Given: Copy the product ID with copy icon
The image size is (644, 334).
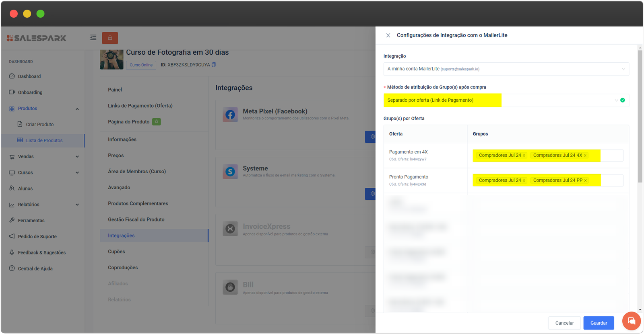Looking at the screenshot, I should [x=214, y=65].
